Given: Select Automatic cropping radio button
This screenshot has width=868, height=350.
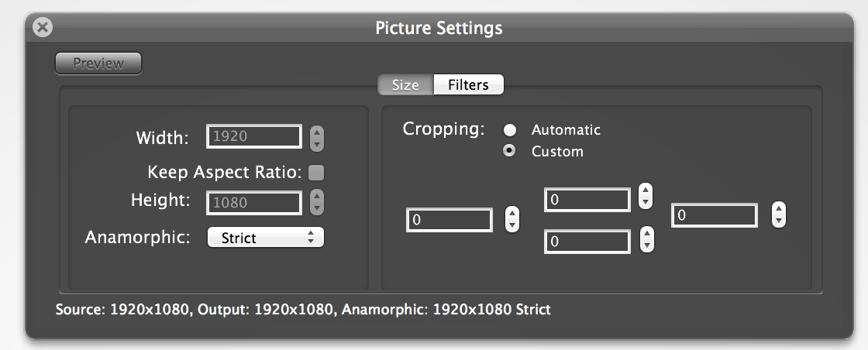Looking at the screenshot, I should (509, 130).
